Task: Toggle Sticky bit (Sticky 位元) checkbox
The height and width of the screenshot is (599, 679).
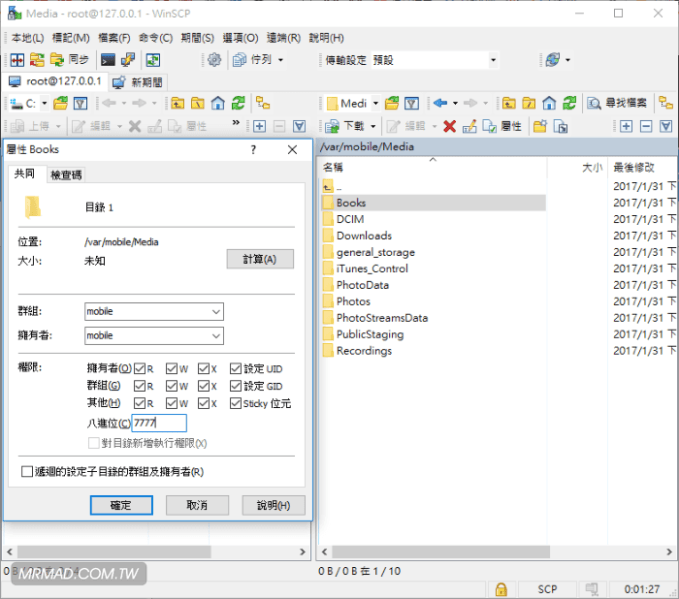Action: tap(236, 403)
